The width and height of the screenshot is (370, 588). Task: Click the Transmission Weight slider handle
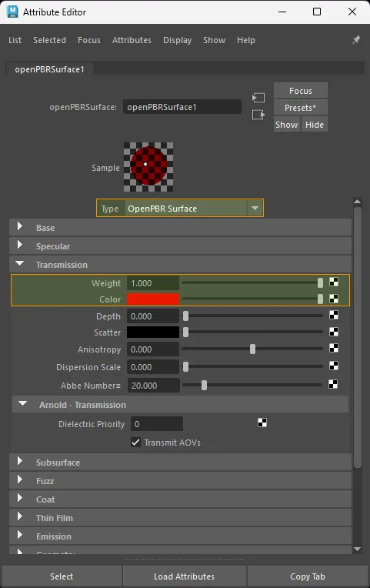(x=320, y=282)
